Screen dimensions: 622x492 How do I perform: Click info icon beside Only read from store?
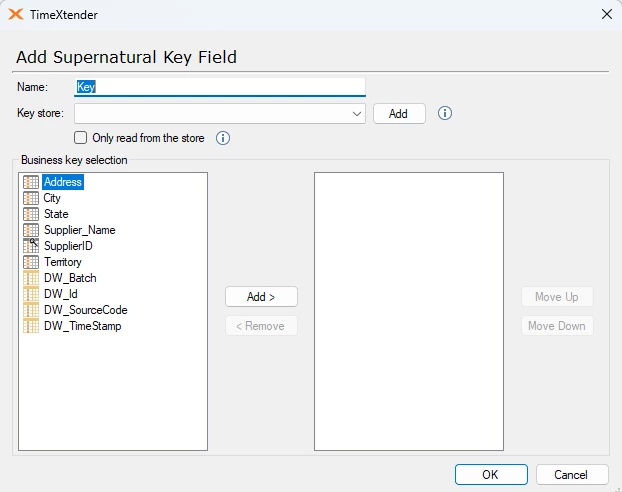(x=223, y=138)
